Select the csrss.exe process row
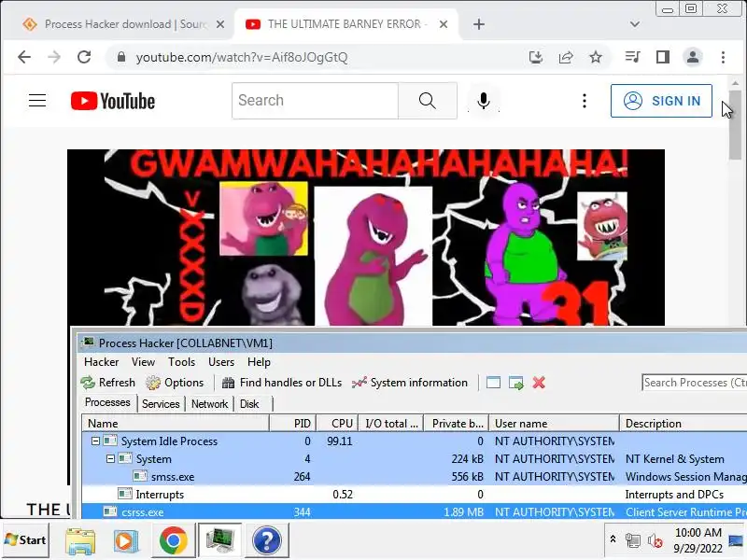The height and width of the screenshot is (560, 747). coord(415,511)
